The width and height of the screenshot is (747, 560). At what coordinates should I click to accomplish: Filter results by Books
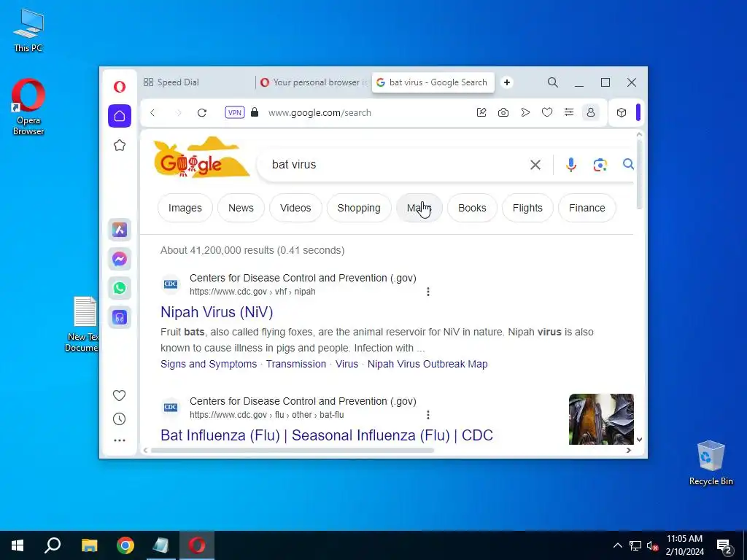coord(472,208)
